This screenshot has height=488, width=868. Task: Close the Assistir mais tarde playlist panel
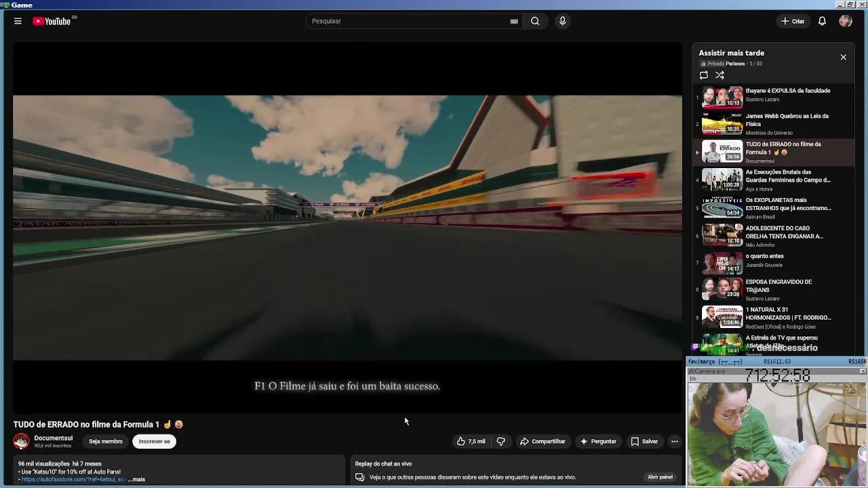(x=844, y=57)
